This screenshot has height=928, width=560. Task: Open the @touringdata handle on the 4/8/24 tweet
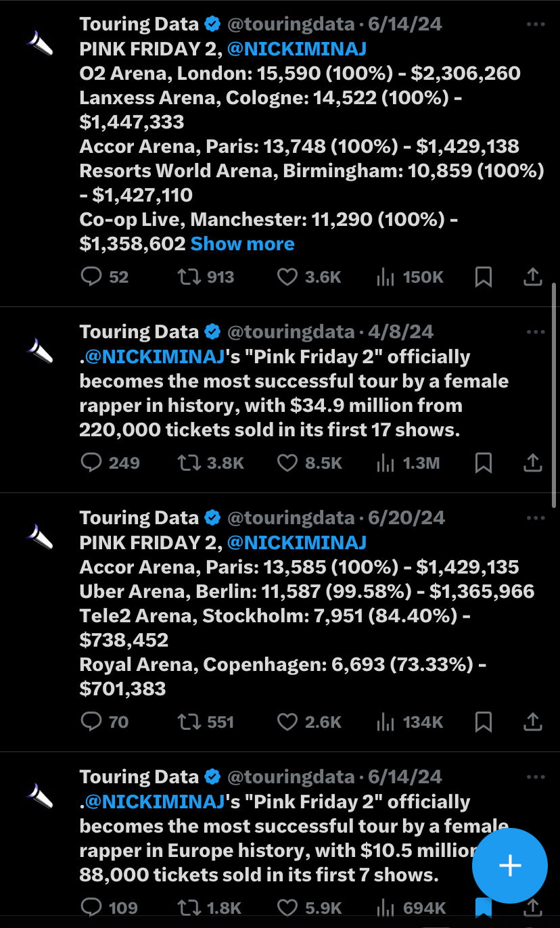pyautogui.click(x=291, y=332)
